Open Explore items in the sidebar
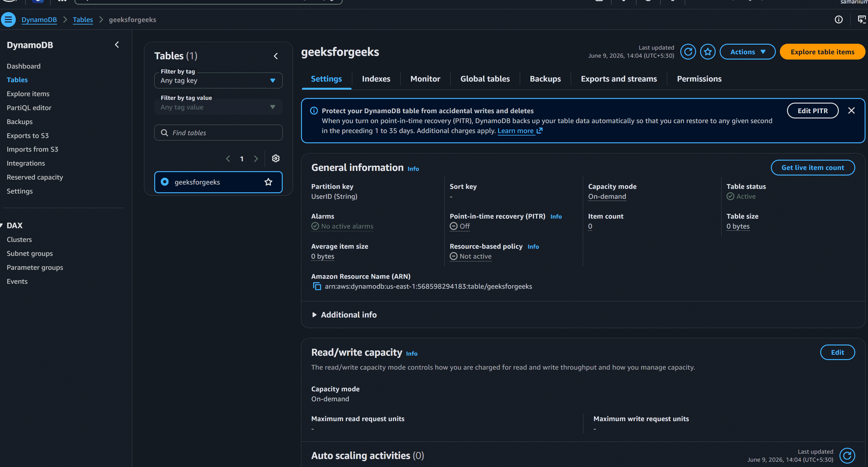Viewport: 868px width, 467px height. [x=28, y=94]
